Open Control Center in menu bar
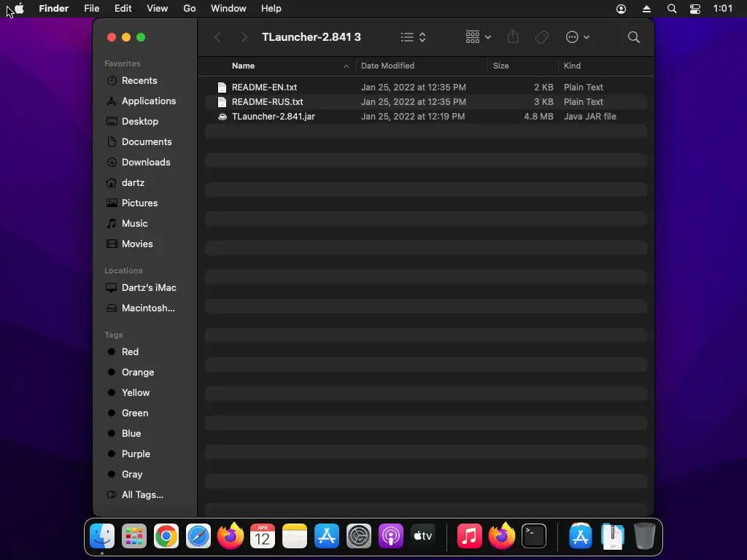This screenshot has width=747, height=560. click(695, 9)
